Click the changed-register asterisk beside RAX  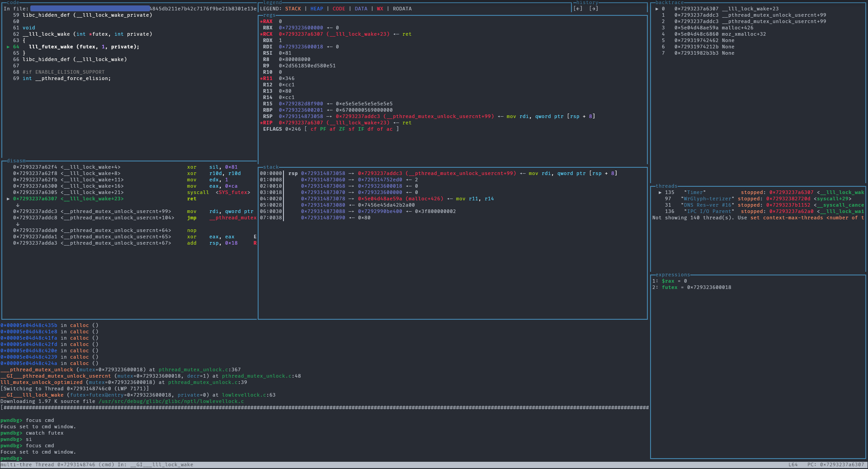pos(261,22)
